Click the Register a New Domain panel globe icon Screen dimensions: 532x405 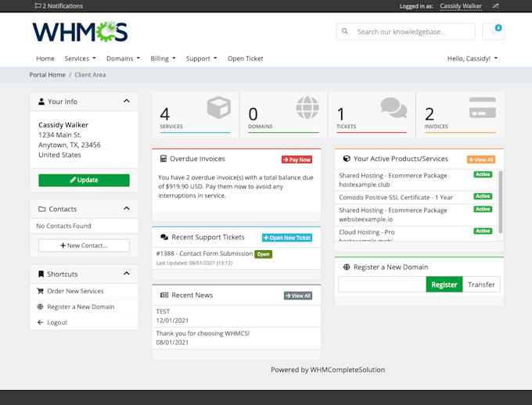(x=347, y=267)
